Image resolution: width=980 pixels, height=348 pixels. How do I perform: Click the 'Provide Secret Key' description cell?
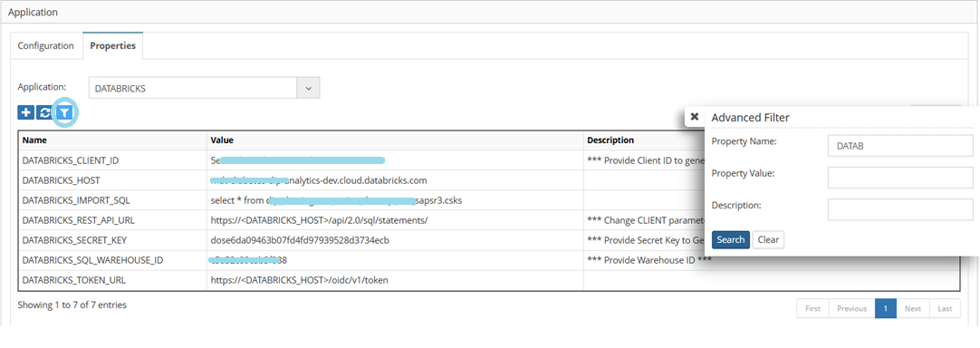pyautogui.click(x=646, y=240)
